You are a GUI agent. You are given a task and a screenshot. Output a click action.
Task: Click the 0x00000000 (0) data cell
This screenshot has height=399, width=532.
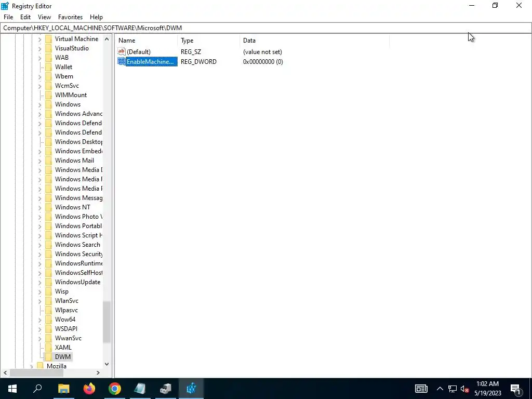click(x=263, y=62)
